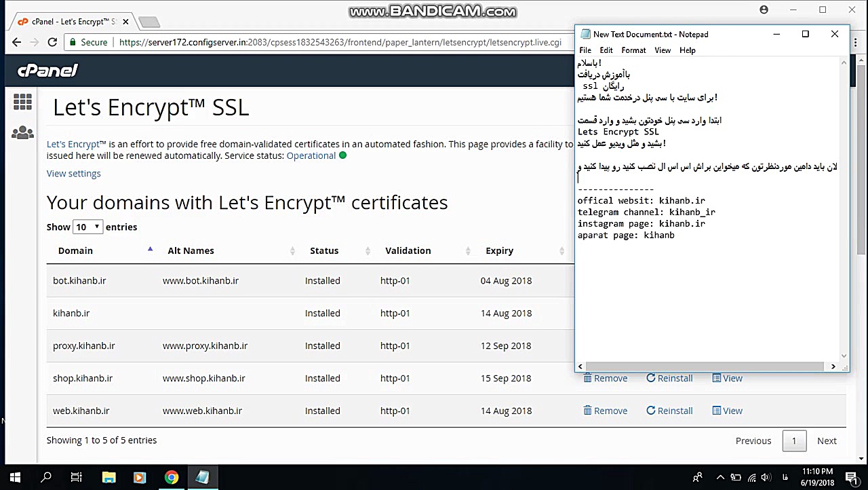Open Task View on the taskbar

click(x=77, y=477)
